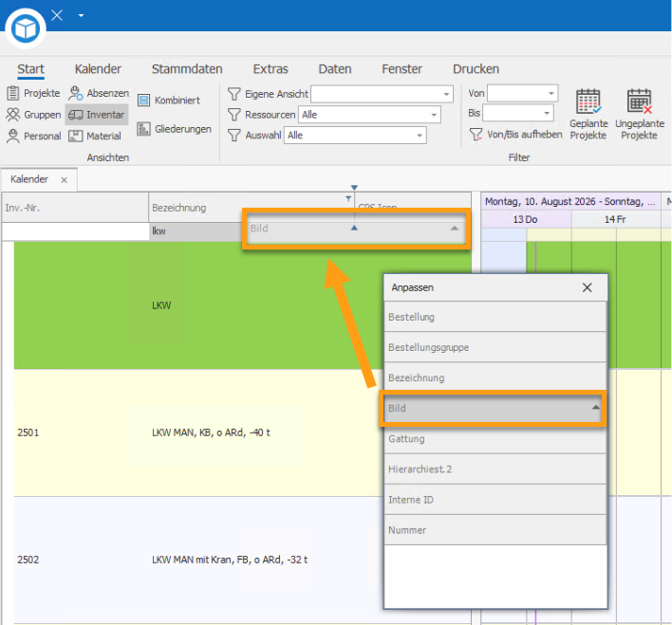
Task: Open the Start ribbon tab
Action: tap(31, 69)
